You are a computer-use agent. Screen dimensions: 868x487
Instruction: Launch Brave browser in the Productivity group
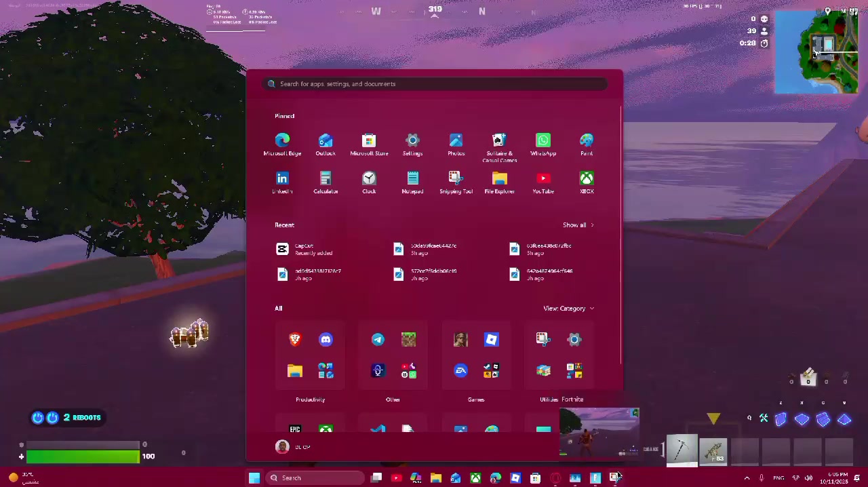pos(295,339)
